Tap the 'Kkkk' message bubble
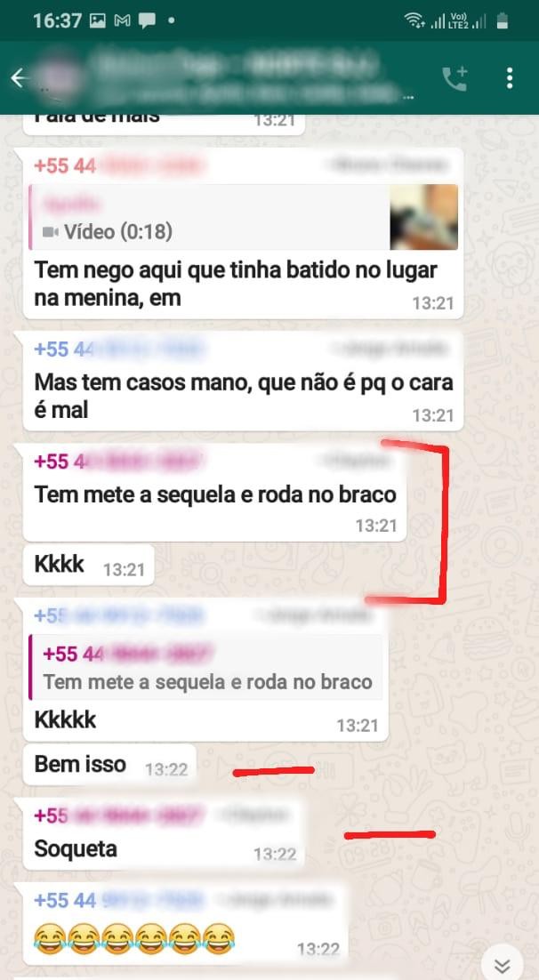The width and height of the screenshot is (539, 980). [88, 564]
